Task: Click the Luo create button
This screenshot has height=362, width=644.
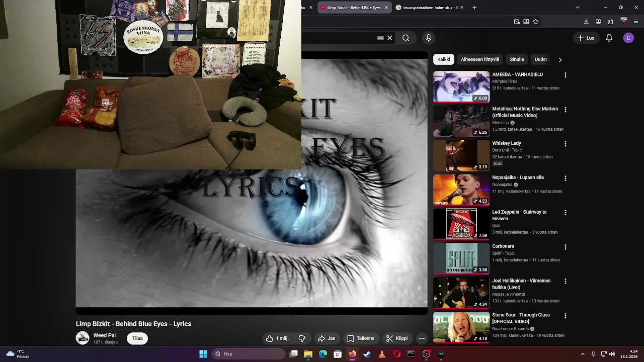Action: click(x=586, y=38)
